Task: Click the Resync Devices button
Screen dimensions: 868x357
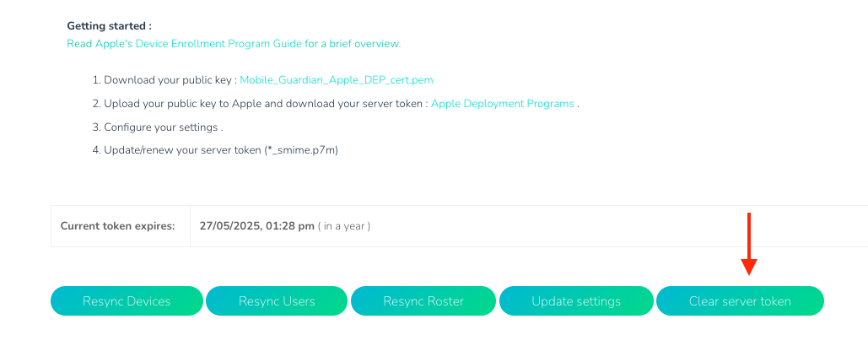Action: coord(127,301)
